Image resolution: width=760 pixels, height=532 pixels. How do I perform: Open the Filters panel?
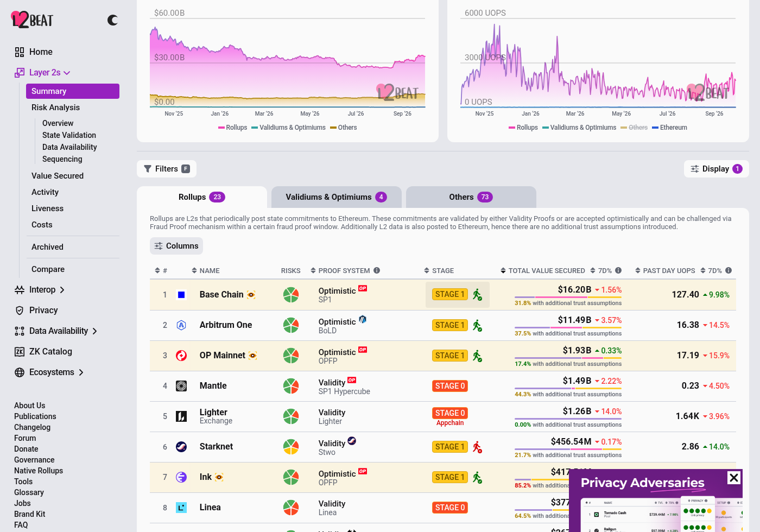pos(167,169)
